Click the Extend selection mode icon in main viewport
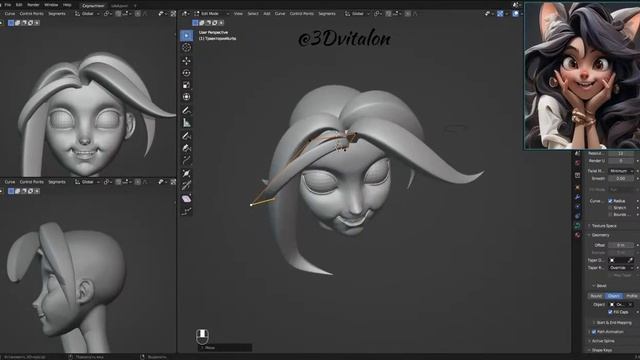 click(202, 23)
